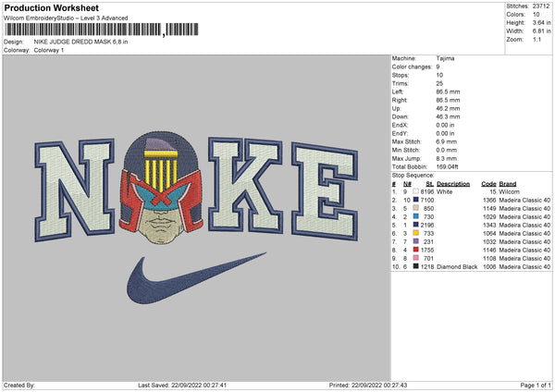Click 'Wilcom EmbroideryStudio – Level 3 Advanced' text
This screenshot has width=555, height=392.
[x=66, y=18]
